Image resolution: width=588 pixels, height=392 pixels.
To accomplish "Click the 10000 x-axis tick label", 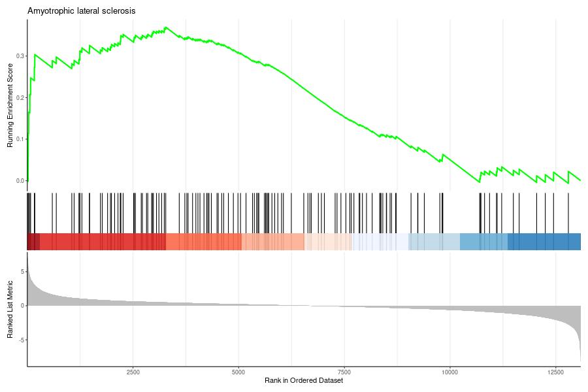I will point(449,372).
